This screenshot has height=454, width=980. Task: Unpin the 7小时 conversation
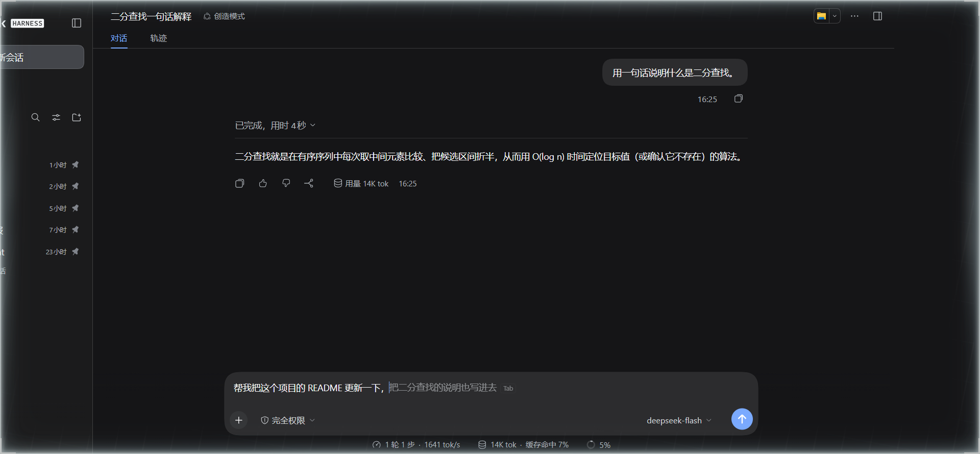coord(76,230)
